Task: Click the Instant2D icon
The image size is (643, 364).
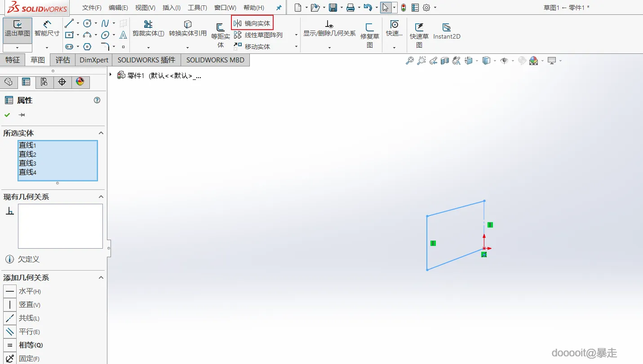Action: [x=447, y=31]
